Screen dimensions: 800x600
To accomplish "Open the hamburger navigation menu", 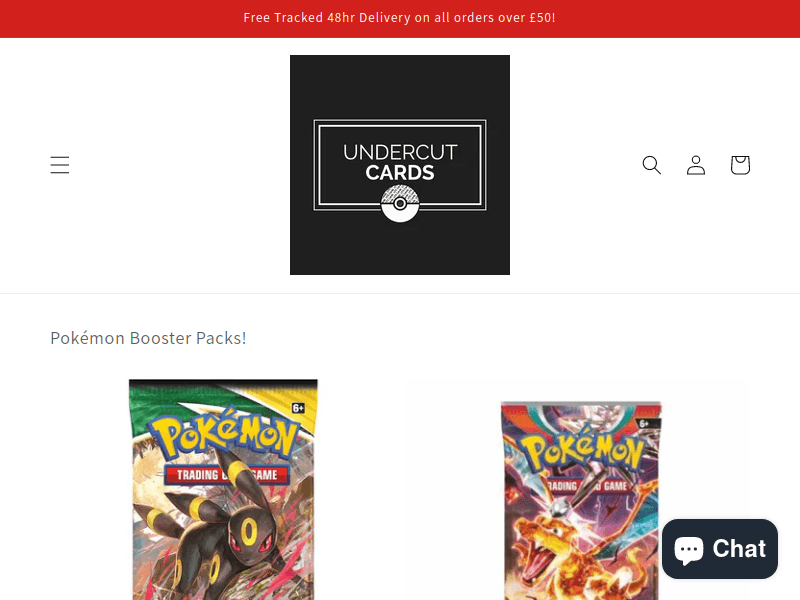I will pyautogui.click(x=60, y=165).
